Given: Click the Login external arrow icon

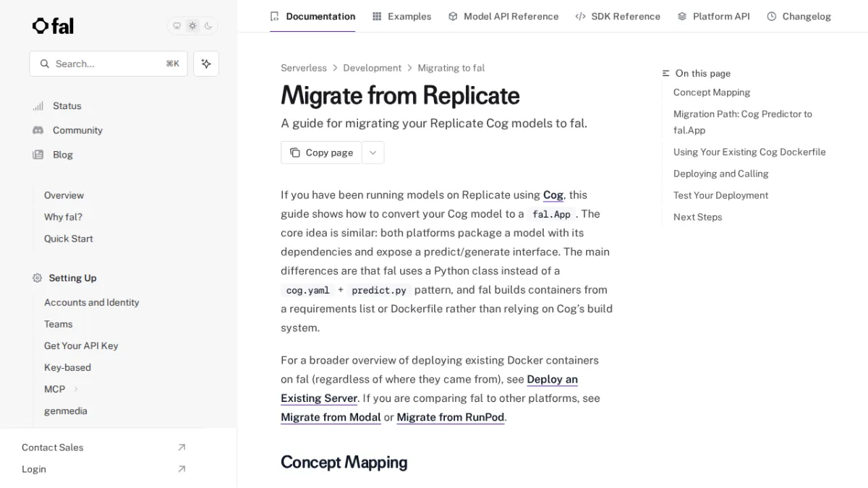Looking at the screenshot, I should tap(182, 469).
